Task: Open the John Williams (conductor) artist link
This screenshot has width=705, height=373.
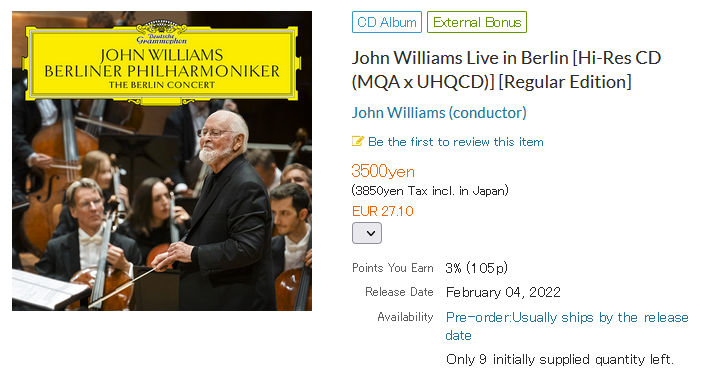Action: click(x=439, y=113)
